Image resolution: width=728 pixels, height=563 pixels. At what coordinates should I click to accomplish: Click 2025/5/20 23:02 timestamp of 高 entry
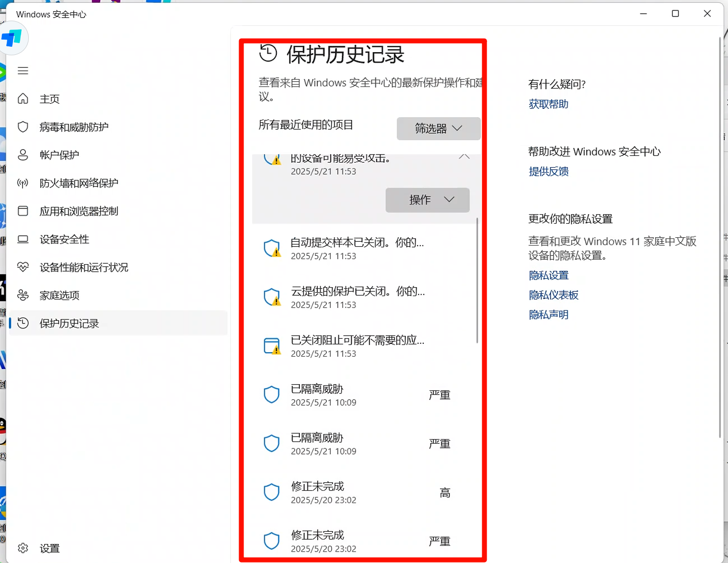coord(324,500)
